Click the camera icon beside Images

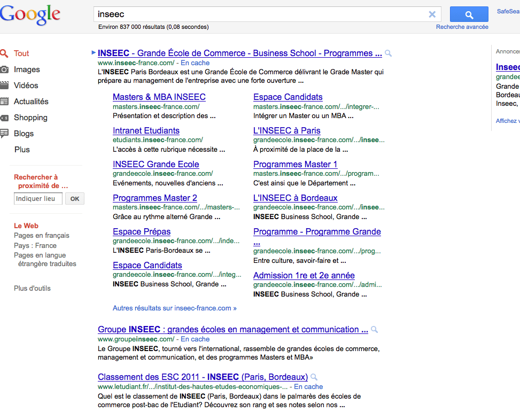click(4, 69)
